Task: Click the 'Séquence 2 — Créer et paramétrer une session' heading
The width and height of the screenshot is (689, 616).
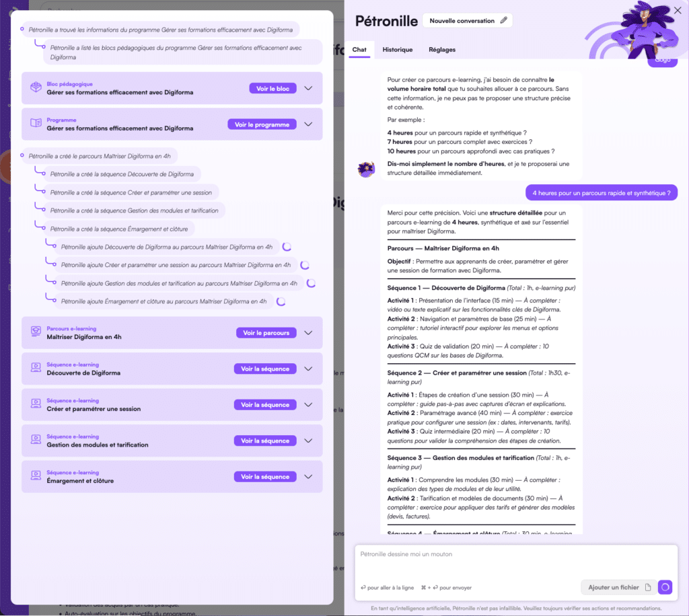Action: pos(457,373)
